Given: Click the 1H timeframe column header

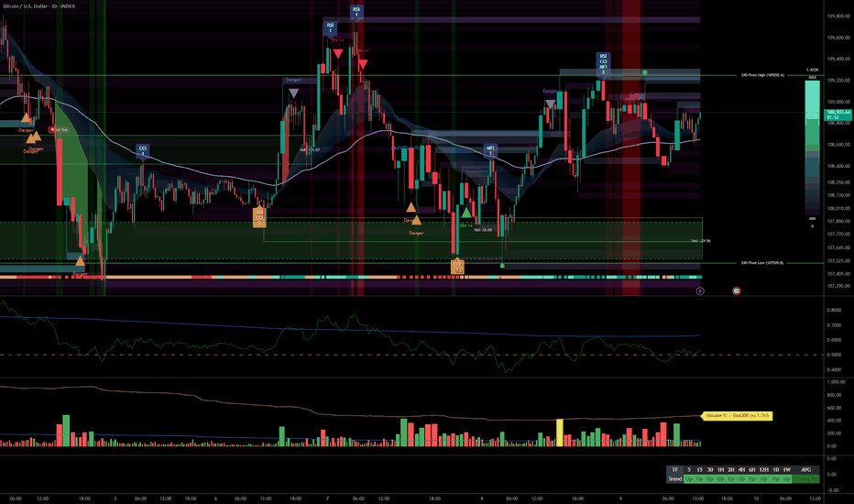Looking at the screenshot, I should tap(720, 470).
